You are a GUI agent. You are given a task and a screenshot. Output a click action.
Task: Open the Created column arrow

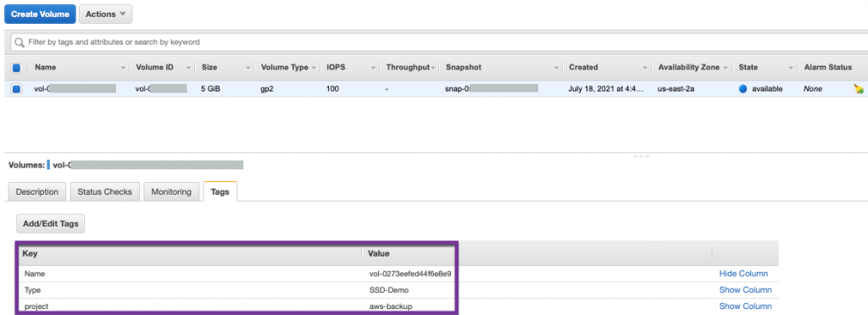click(645, 68)
